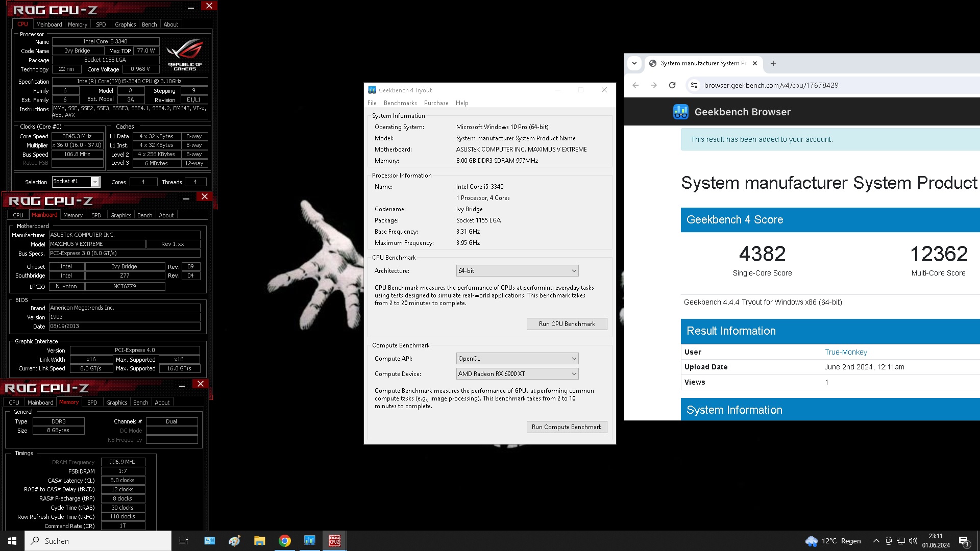This screenshot has height=551, width=980.
Task: Open the Geekbench app taskbar icon
Action: pos(309,541)
